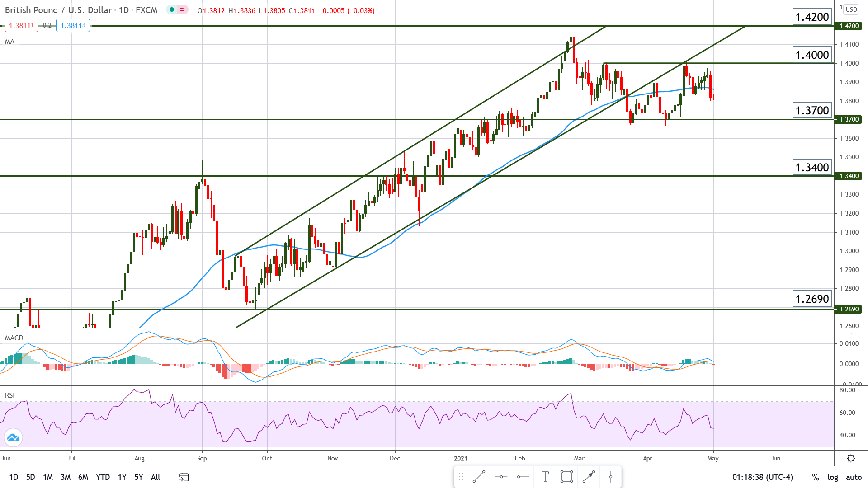Screen dimensions: 868x488
Task: Click the Sep label on time axis
Action: coord(202,458)
